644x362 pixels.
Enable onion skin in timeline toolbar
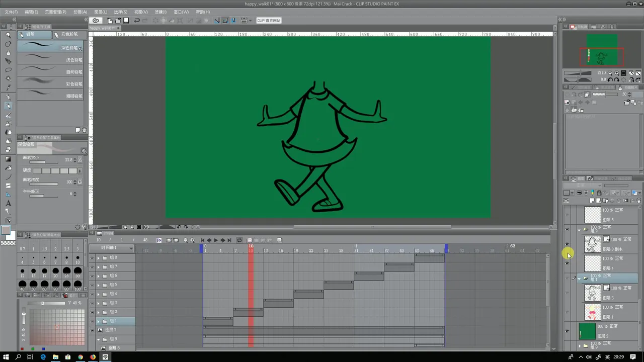pyautogui.click(x=279, y=240)
